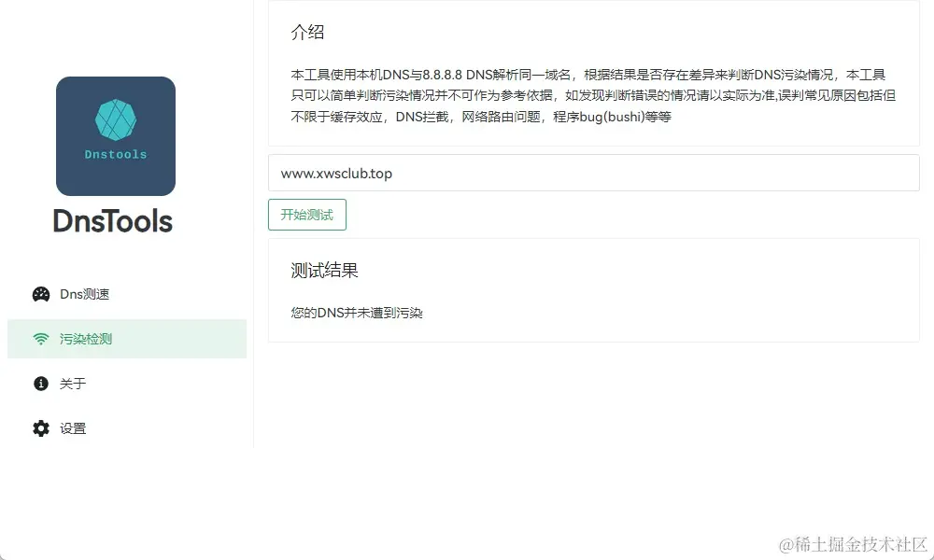
Task: Click the 测试结果 heading
Action: point(324,271)
